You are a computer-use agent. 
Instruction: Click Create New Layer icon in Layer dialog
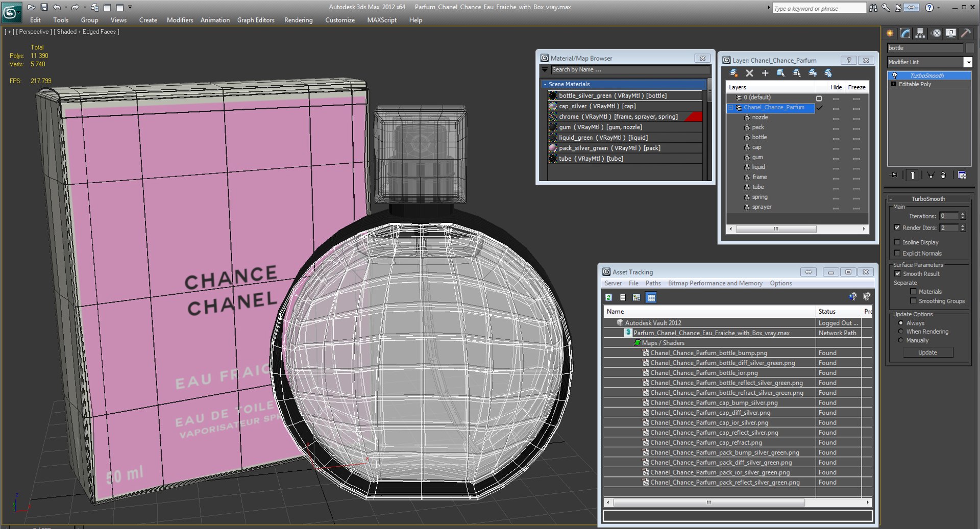734,73
